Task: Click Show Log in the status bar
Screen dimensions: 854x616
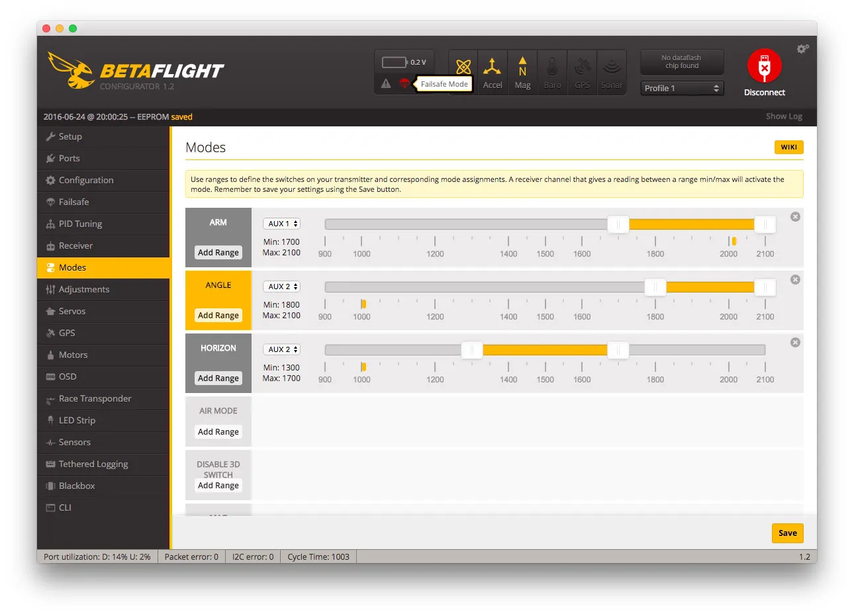Action: (x=784, y=116)
